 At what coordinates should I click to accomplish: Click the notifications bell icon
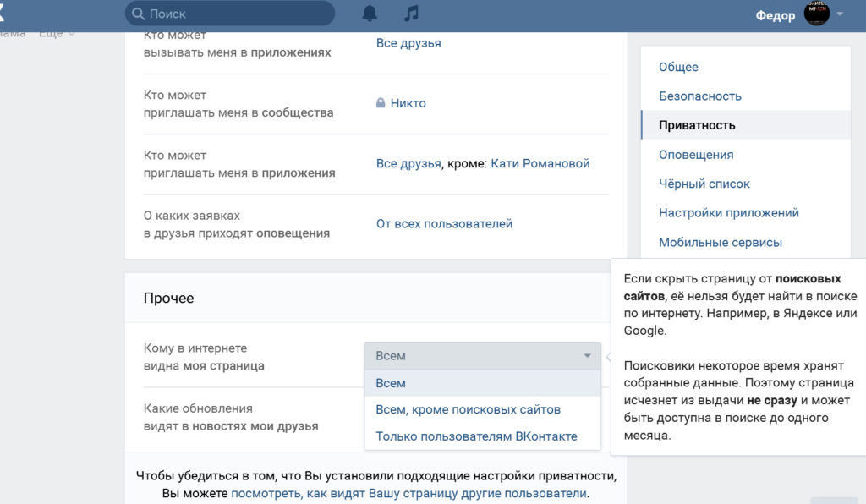point(370,14)
